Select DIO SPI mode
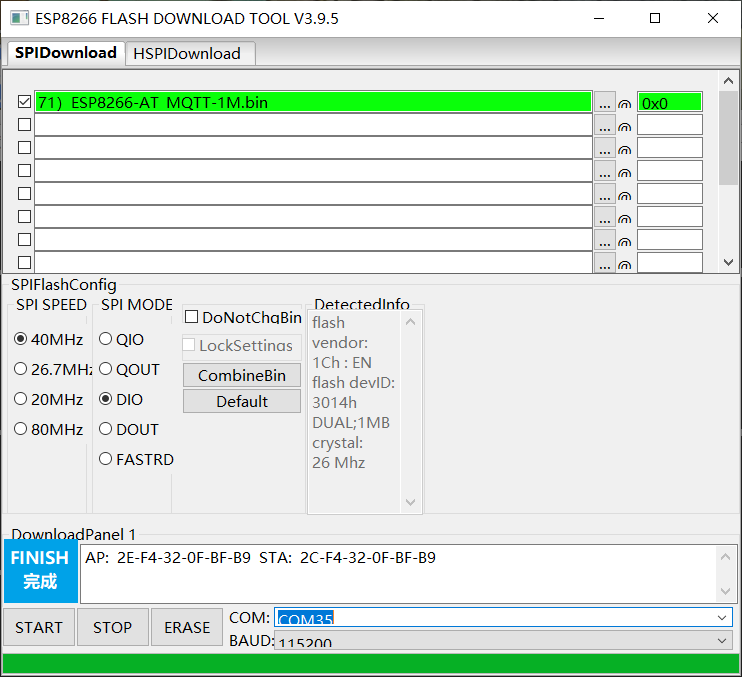This screenshot has height=677, width=742. pos(121,399)
